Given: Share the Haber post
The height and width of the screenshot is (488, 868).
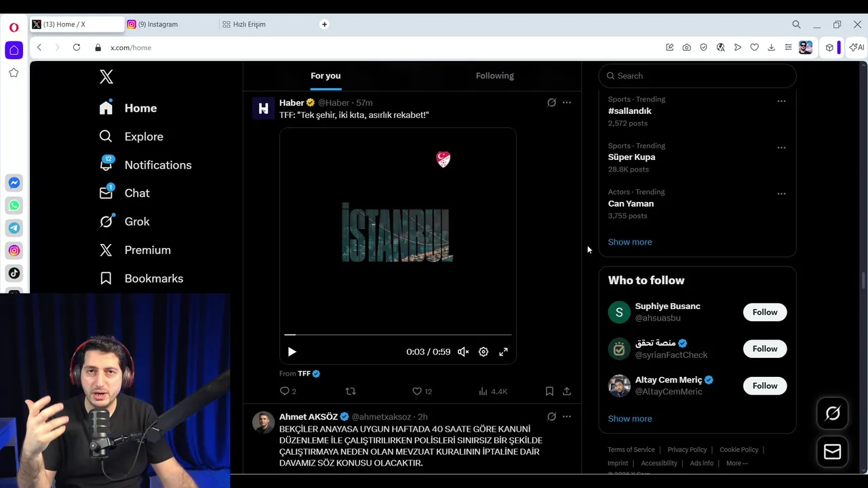Looking at the screenshot, I should click(x=567, y=391).
